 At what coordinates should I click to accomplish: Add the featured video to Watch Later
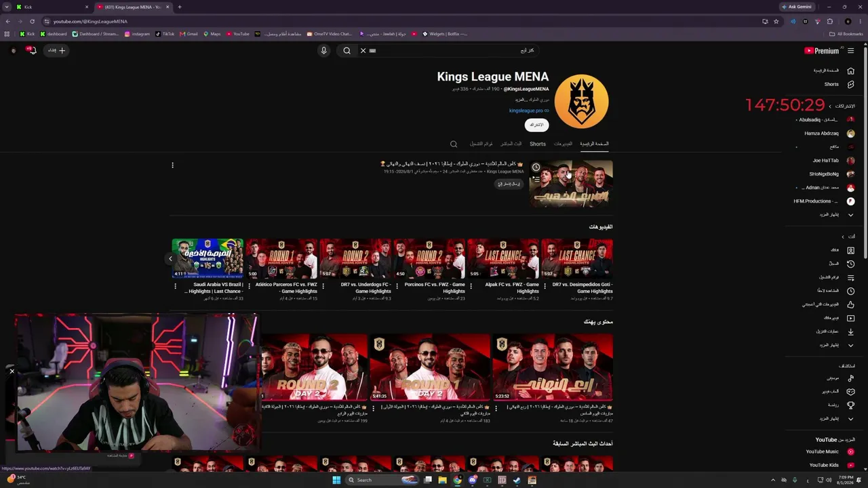[x=536, y=167]
